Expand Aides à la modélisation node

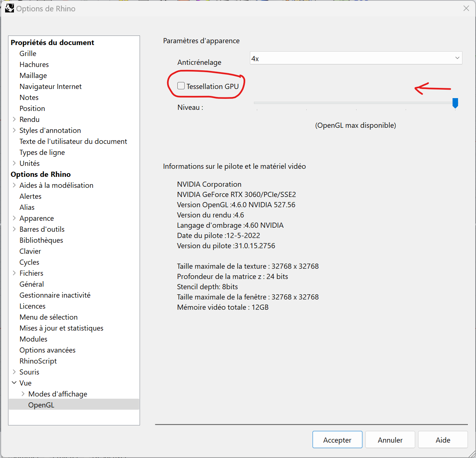(x=14, y=185)
